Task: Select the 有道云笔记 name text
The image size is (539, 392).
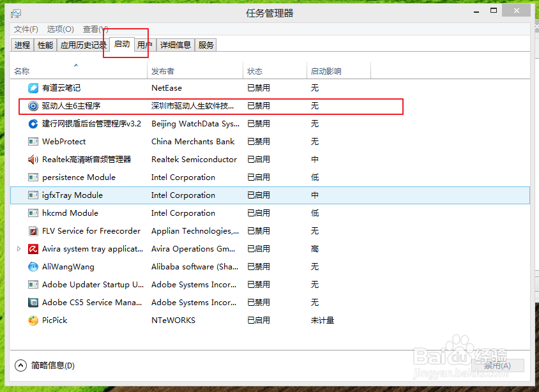Action: 61,88
